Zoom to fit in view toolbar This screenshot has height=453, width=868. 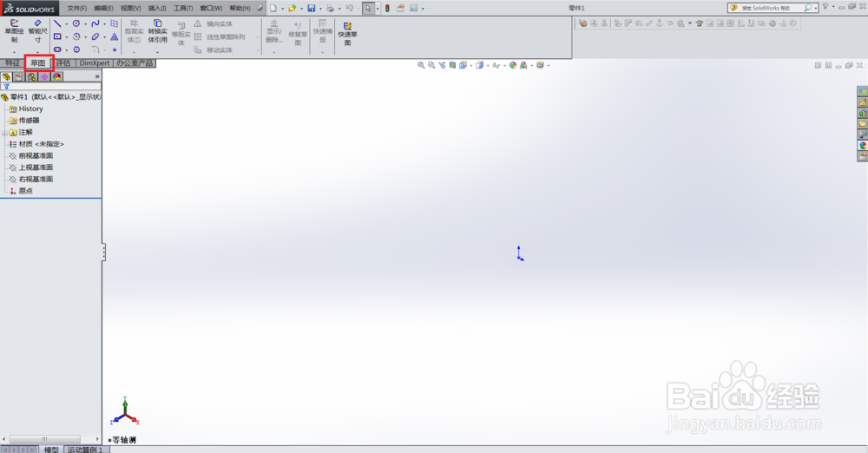[x=421, y=65]
